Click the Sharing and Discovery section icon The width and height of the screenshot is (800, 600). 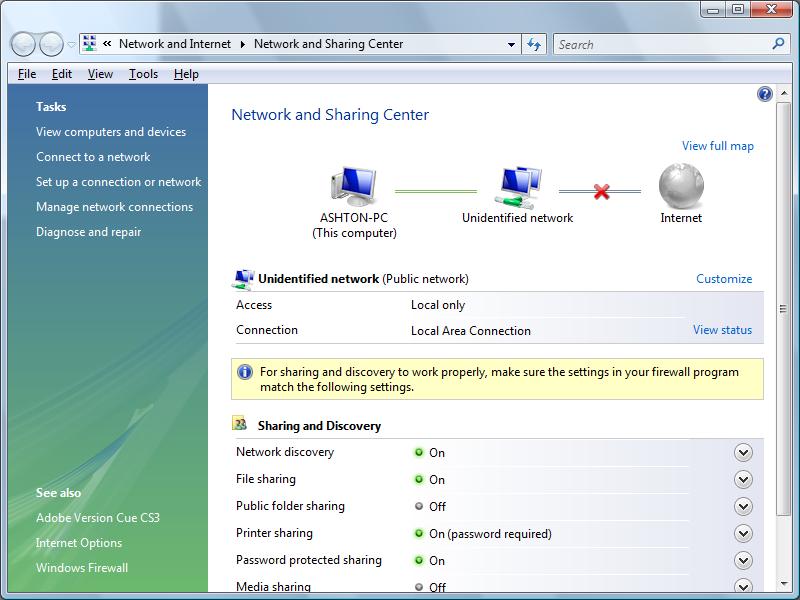(x=240, y=423)
